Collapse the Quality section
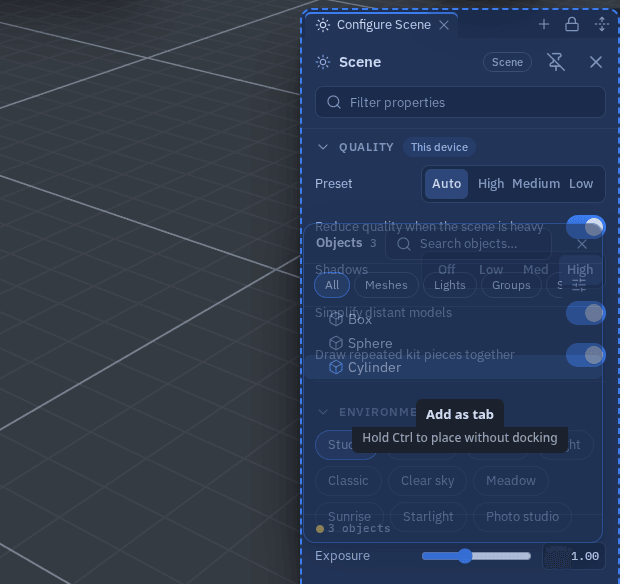 pyautogui.click(x=323, y=147)
